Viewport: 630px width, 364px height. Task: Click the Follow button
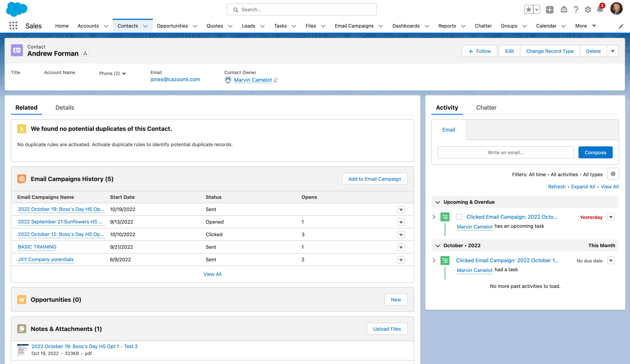pyautogui.click(x=479, y=51)
